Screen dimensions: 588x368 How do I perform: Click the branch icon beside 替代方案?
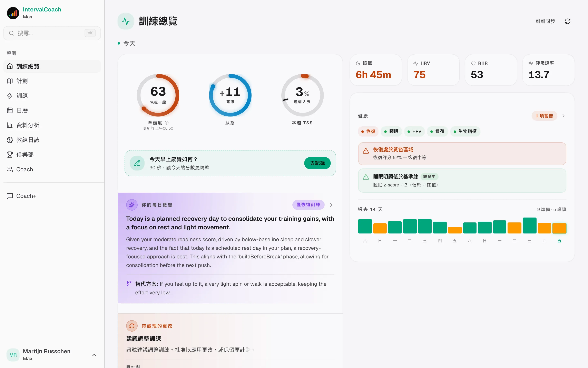tap(129, 283)
